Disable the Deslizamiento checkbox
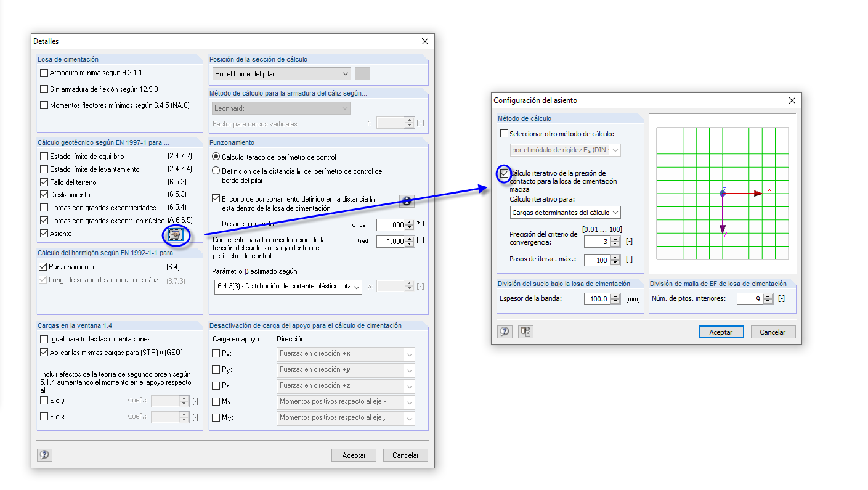Viewport: 868px width, 490px height. tap(44, 194)
